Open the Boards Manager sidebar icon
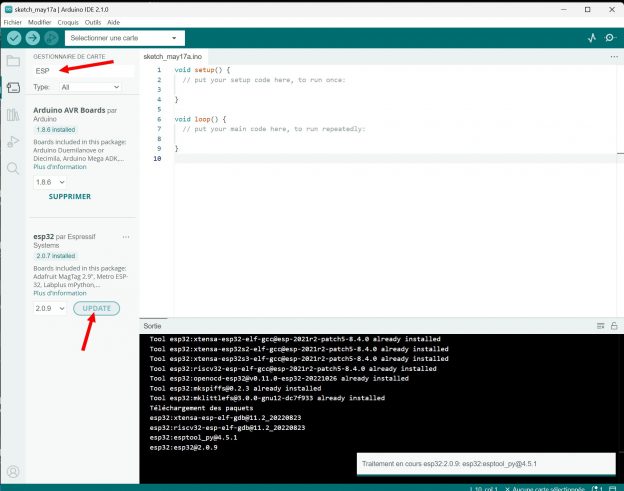624x491 pixels. coord(13,88)
